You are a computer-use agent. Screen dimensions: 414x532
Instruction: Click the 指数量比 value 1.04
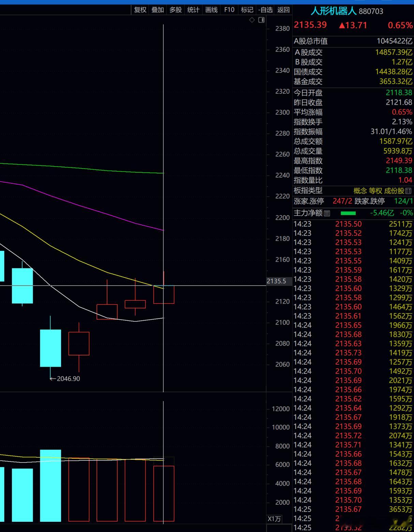[x=405, y=180]
